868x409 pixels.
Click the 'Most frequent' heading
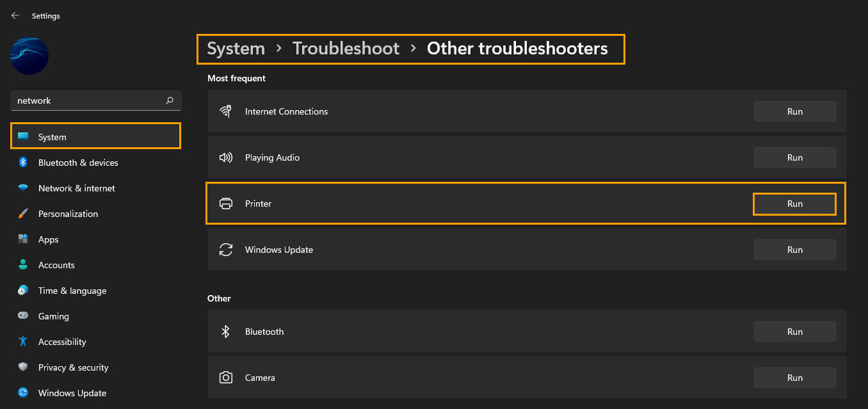pyautogui.click(x=236, y=78)
